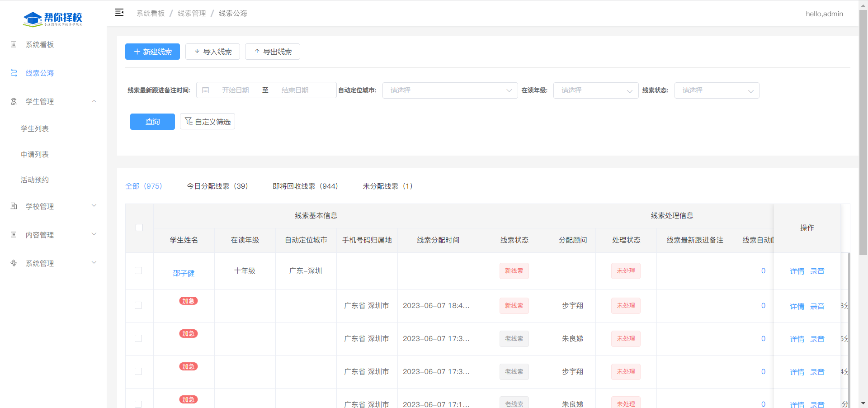Click 线索管理 breadcrumb
The image size is (868, 408).
click(x=192, y=14)
